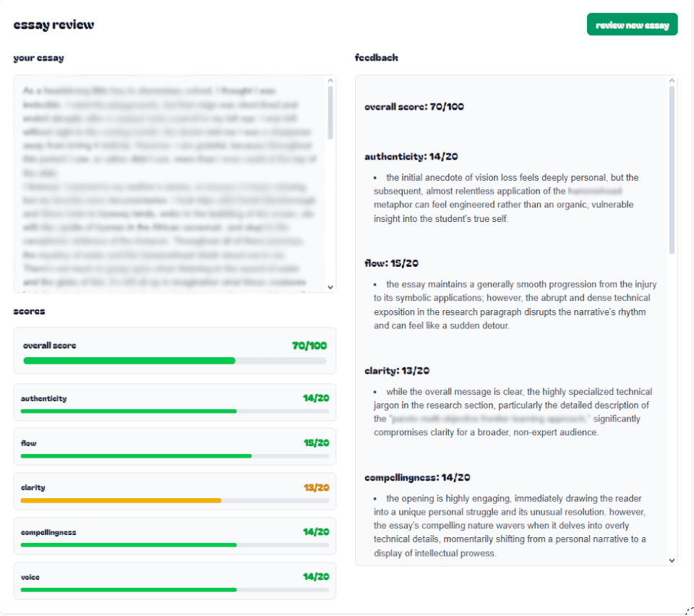The width and height of the screenshot is (694, 616).
Task: Click the 'clarity' label in scores list
Action: [x=33, y=487]
